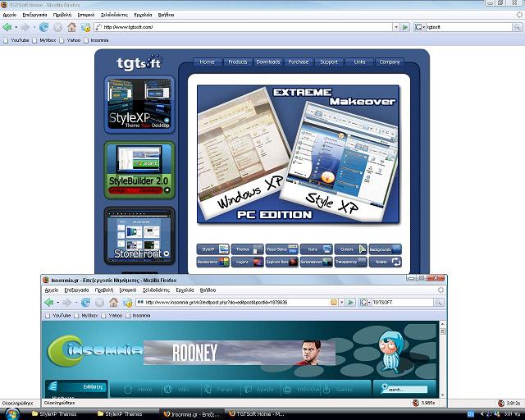Open the Σελιδοδείκτες menu in TGTSoft window
The height and width of the screenshot is (420, 525).
click(114, 15)
